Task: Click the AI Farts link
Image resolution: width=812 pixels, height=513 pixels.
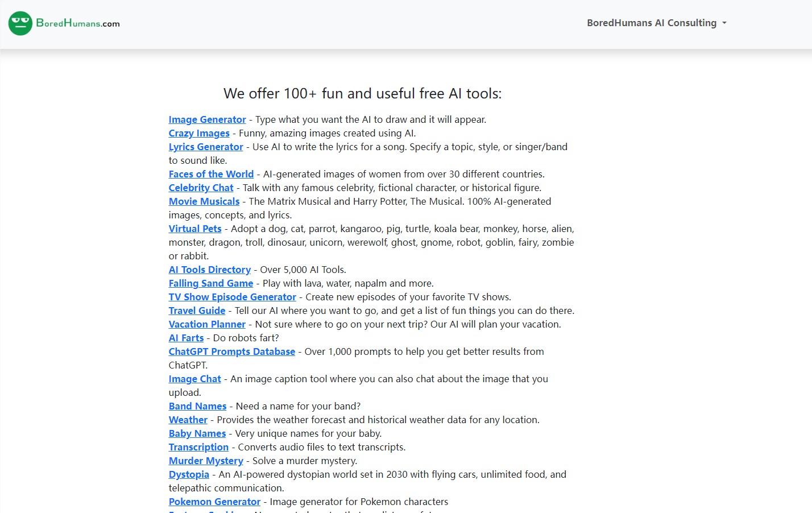Action: tap(187, 338)
